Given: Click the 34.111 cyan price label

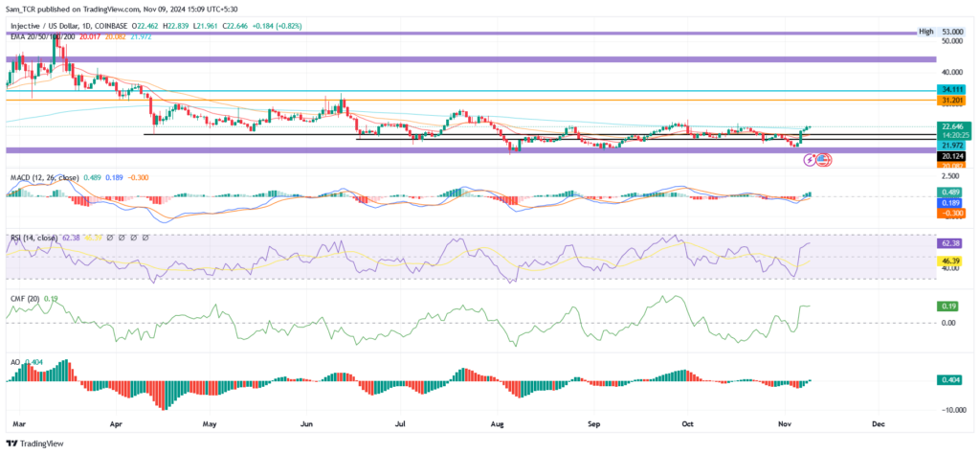Looking at the screenshot, I should point(951,90).
